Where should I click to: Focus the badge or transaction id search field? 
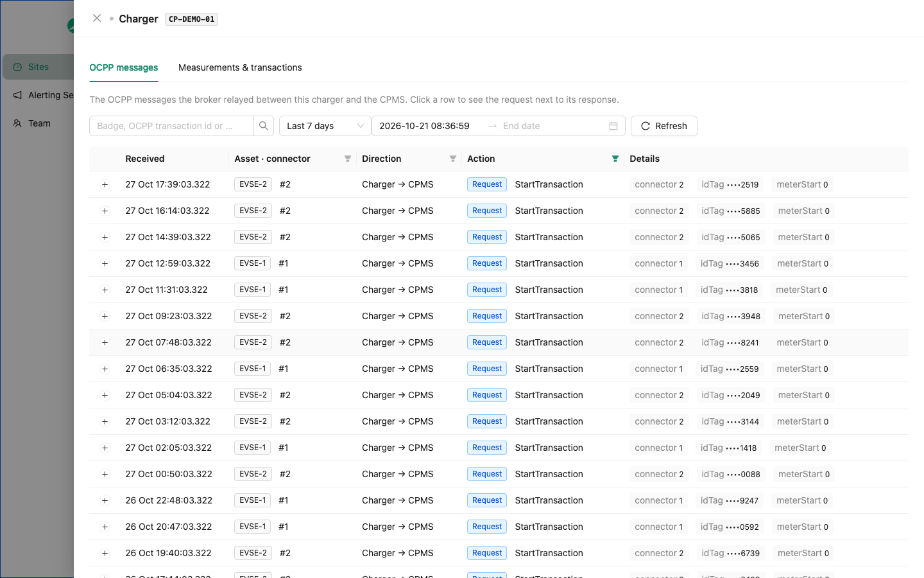pos(171,126)
